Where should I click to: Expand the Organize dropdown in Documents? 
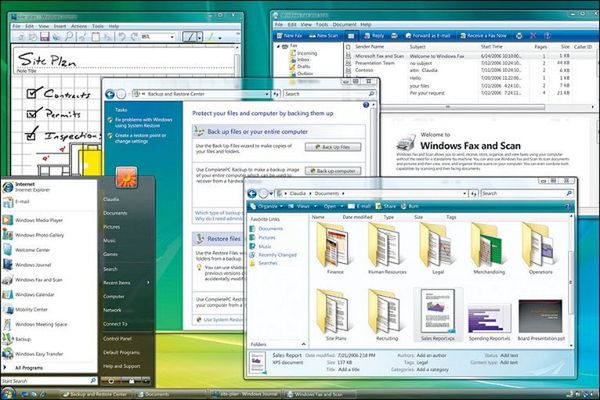click(267, 206)
